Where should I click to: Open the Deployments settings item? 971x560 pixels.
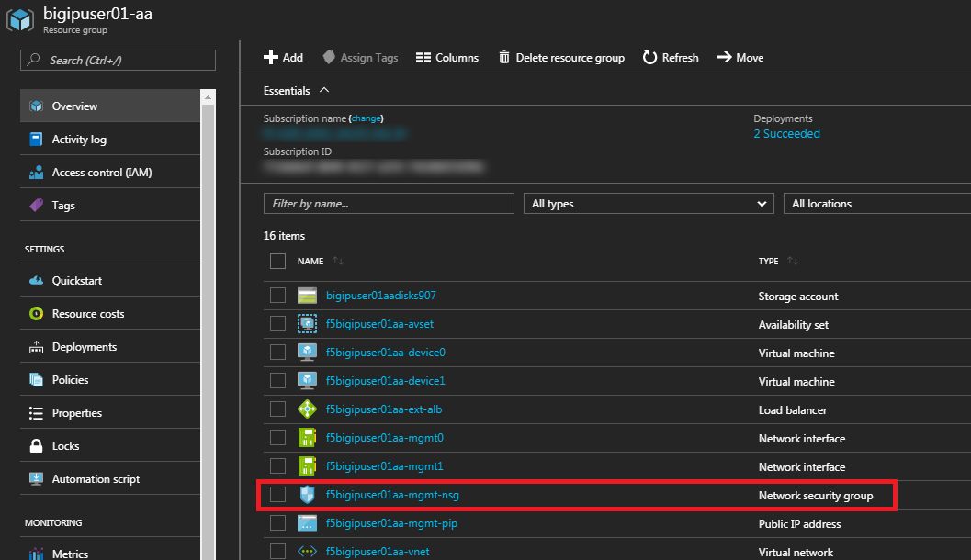(x=110, y=346)
